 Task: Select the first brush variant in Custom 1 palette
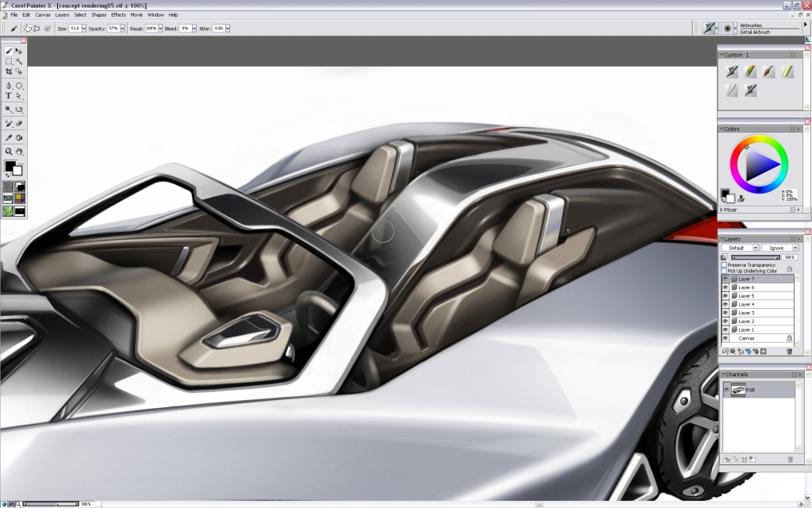click(732, 71)
